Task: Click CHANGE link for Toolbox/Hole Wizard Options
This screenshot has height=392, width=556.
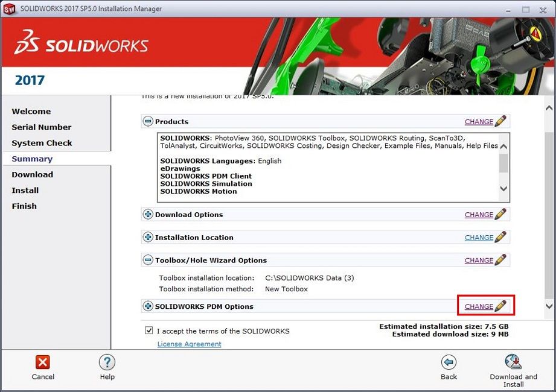Action: point(479,261)
